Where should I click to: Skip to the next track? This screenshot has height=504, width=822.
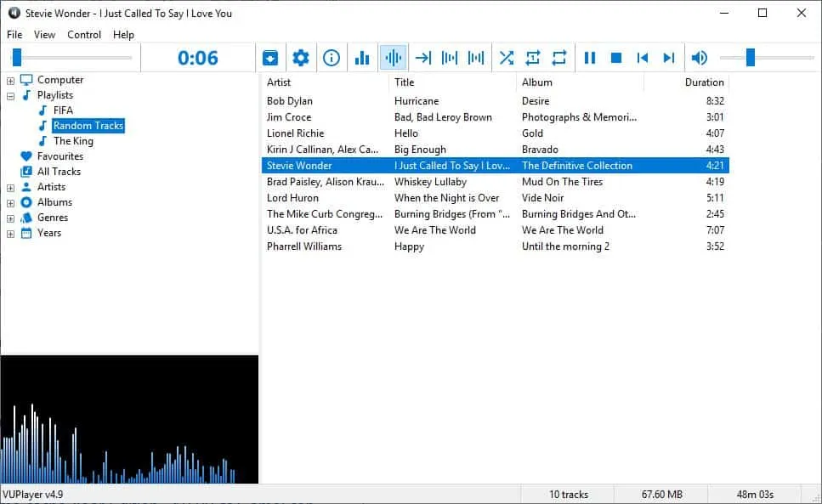point(669,58)
